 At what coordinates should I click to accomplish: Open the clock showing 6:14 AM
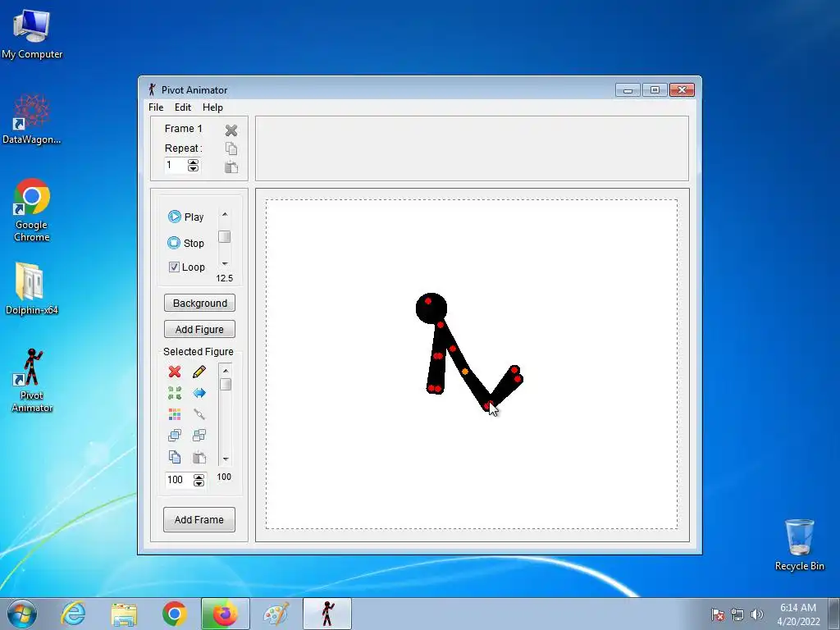click(798, 614)
